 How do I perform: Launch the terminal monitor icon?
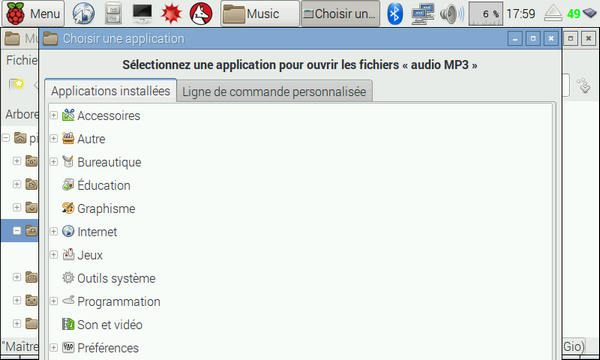pos(142,13)
